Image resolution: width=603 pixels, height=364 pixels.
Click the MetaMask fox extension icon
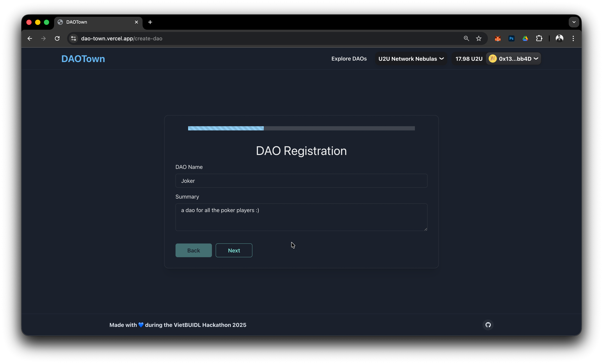tap(498, 38)
